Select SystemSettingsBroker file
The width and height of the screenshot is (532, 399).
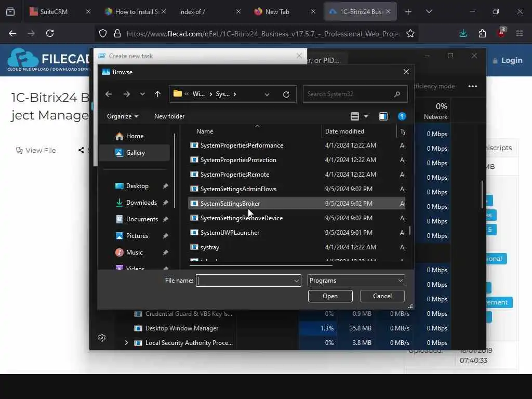(297, 204)
